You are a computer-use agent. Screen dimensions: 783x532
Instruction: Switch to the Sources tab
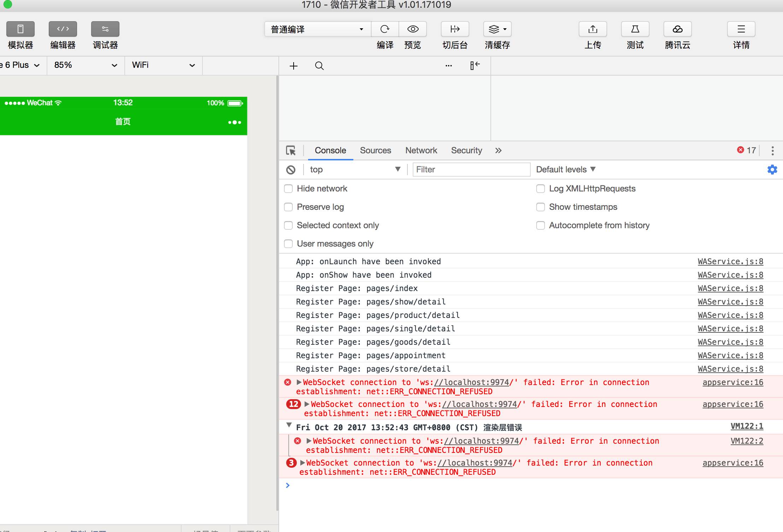point(375,150)
